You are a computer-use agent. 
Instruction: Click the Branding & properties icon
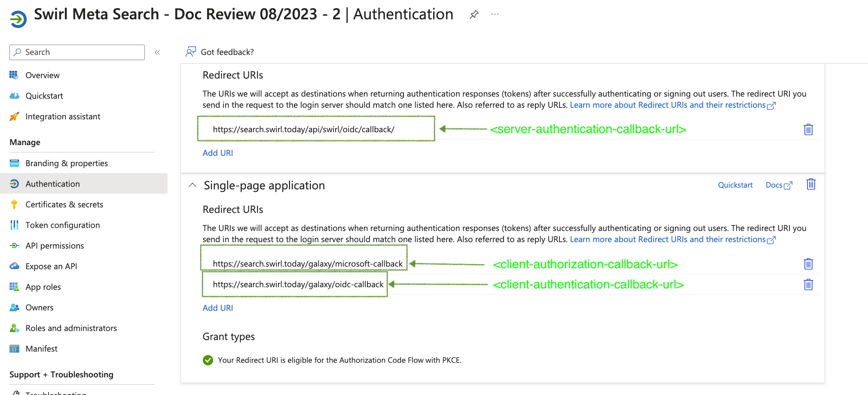14,163
